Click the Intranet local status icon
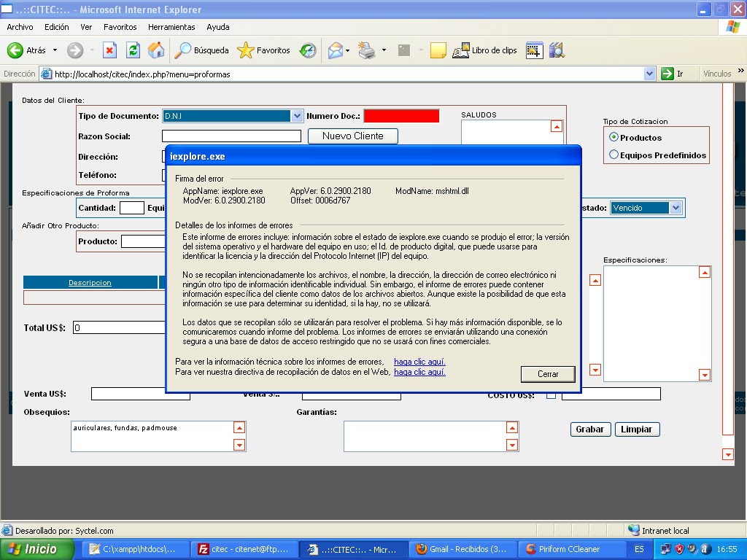The width and height of the screenshot is (747, 560). coord(634,530)
